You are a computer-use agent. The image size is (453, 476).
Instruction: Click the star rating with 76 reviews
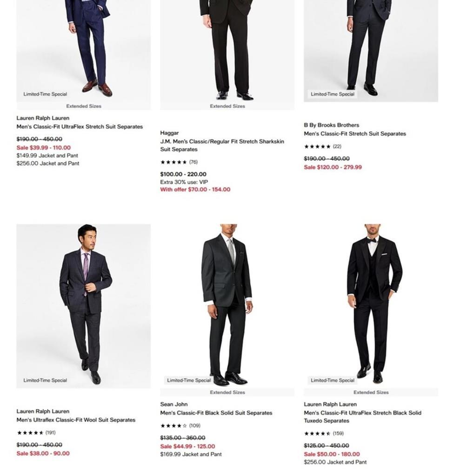point(179,162)
